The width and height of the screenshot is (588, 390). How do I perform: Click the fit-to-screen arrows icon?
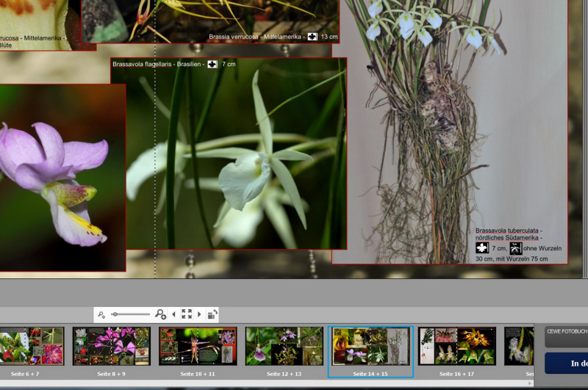tap(187, 314)
